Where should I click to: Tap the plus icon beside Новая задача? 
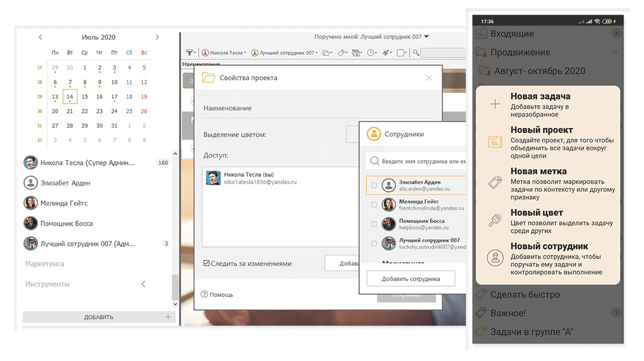[x=495, y=104]
